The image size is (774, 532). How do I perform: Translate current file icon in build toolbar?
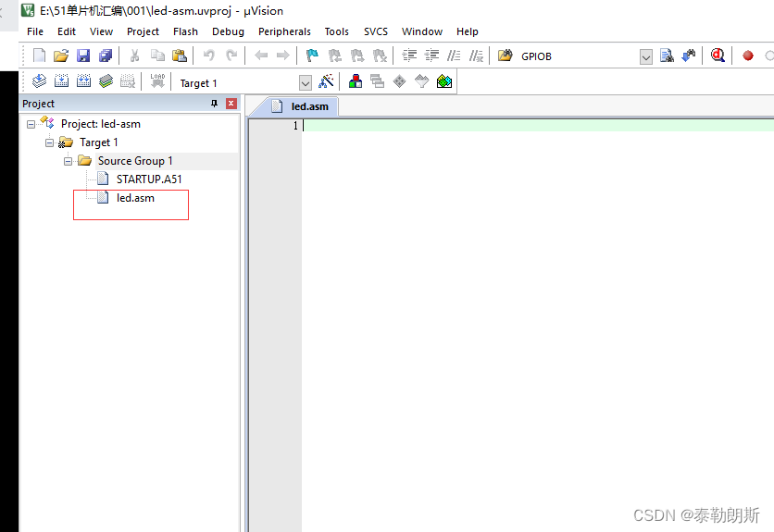point(39,80)
